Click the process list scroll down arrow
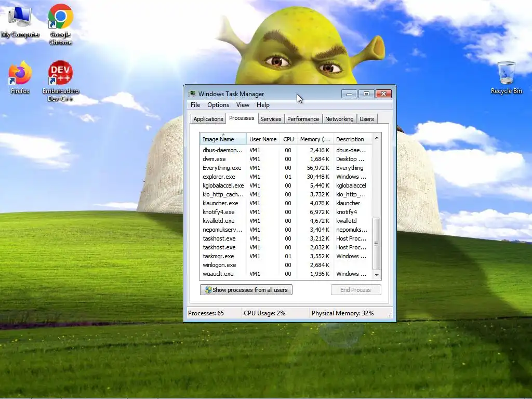The width and height of the screenshot is (532, 399). 376,275
